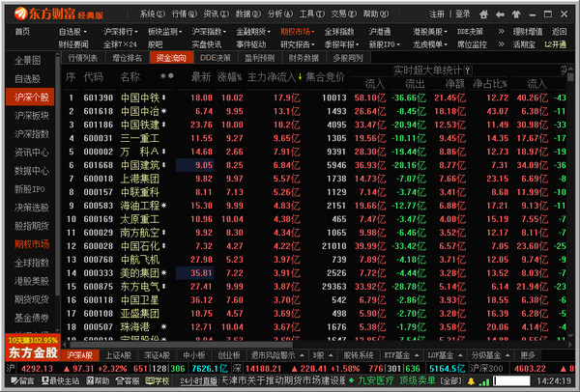The width and height of the screenshot is (580, 392).
Task: Select 全球指数 in the left sidebar
Action: pyautogui.click(x=31, y=263)
